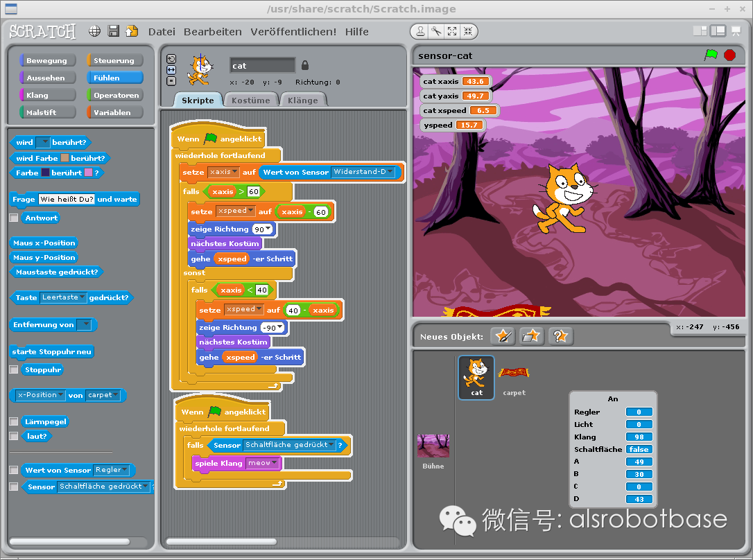Switch to the Skripte tab
This screenshot has width=753, height=560.
(x=198, y=100)
